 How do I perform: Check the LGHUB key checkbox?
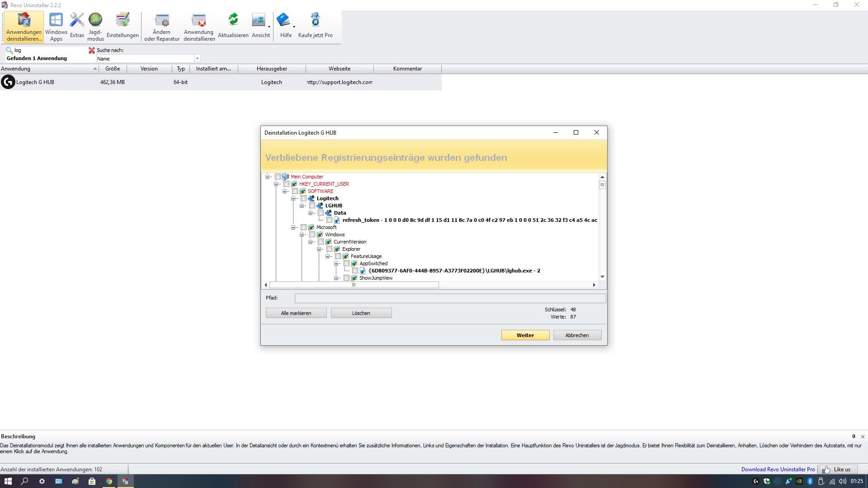pos(312,206)
